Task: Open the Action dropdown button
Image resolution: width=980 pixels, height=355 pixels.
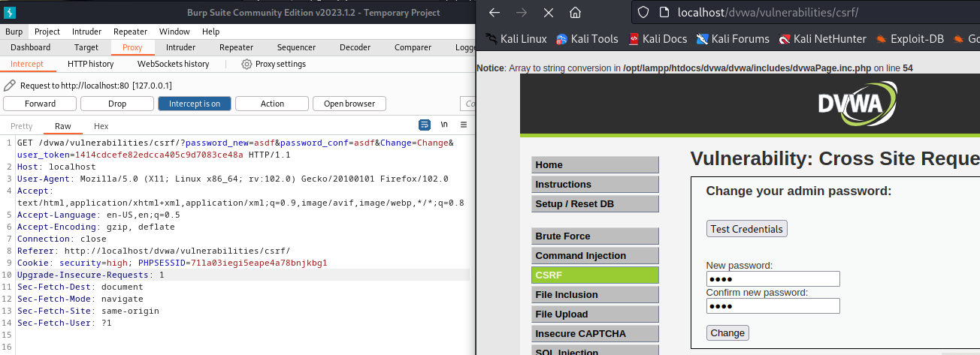Action: (x=272, y=104)
